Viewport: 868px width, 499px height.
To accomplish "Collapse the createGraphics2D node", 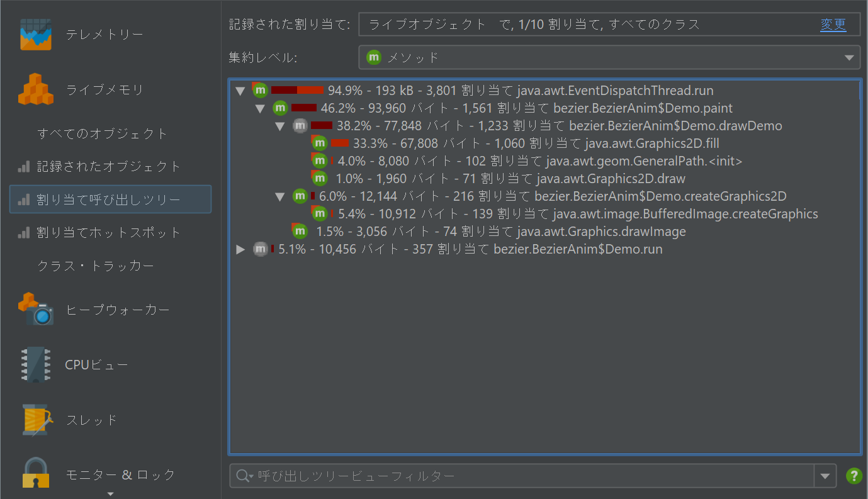I will pos(280,197).
